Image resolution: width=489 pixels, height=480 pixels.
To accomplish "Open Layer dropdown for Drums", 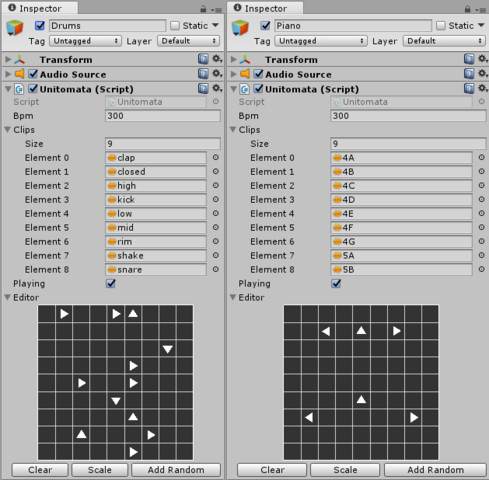I will click(x=188, y=41).
